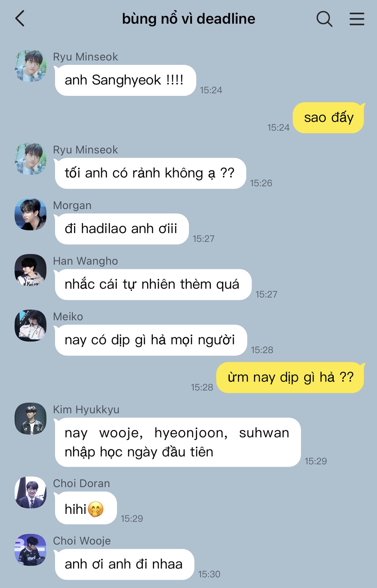
Task: Select the "đi hadilao anh ơiii" message
Action: pyautogui.click(x=121, y=229)
